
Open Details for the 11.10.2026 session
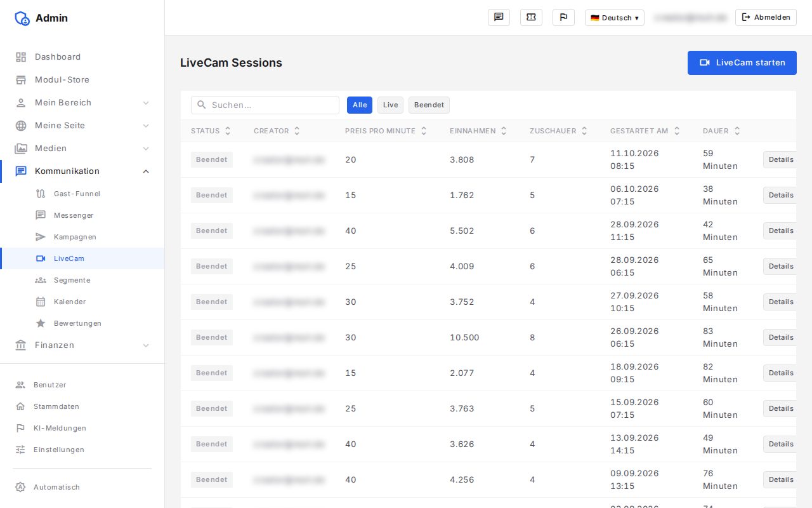point(780,159)
